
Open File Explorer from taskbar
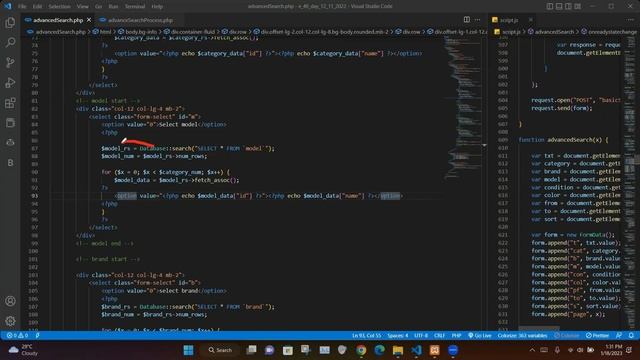[x=398, y=350]
